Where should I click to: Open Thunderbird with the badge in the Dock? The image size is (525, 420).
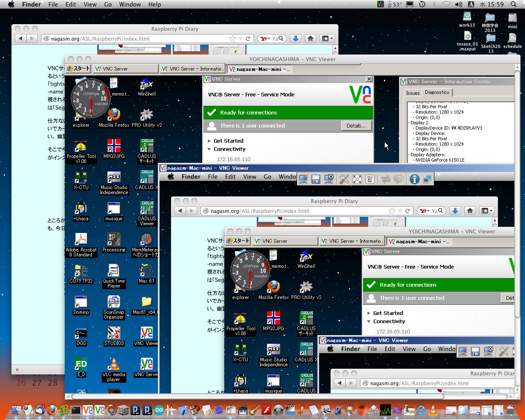point(40,410)
